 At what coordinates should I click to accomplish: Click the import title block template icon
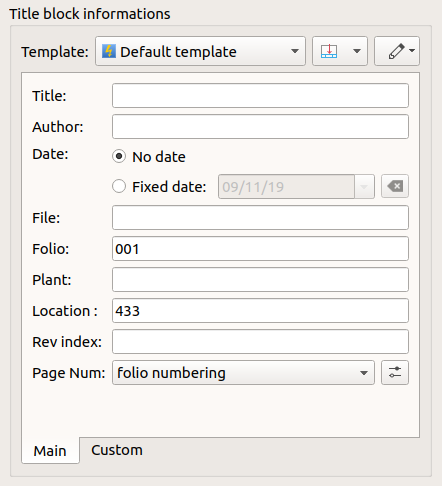coord(329,51)
